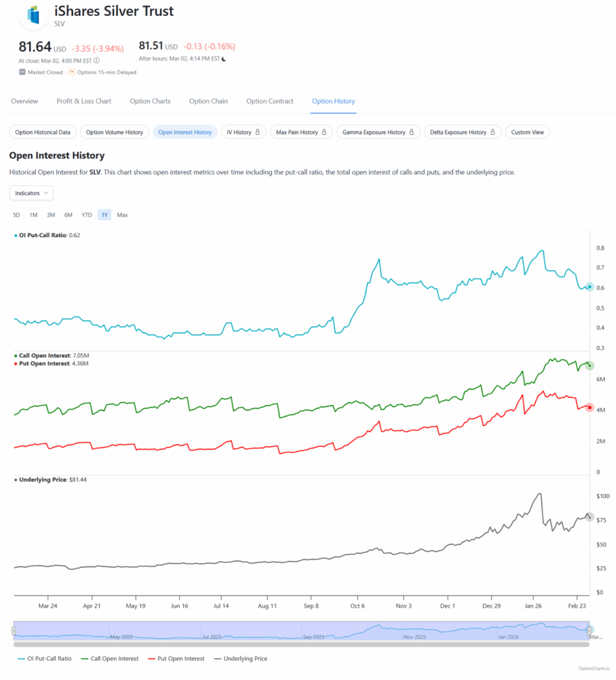Hide the Call Open Interest legend series
This screenshot has height=680, width=616.
point(110,659)
